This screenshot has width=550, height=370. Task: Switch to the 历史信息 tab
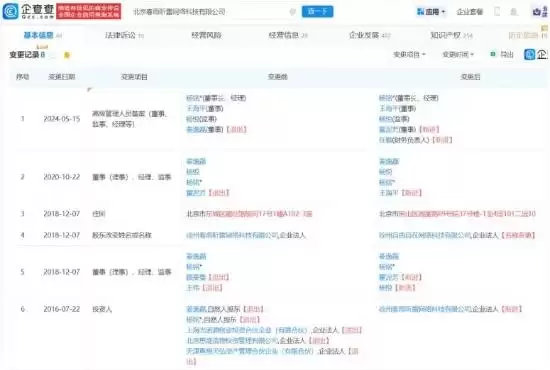(527, 35)
